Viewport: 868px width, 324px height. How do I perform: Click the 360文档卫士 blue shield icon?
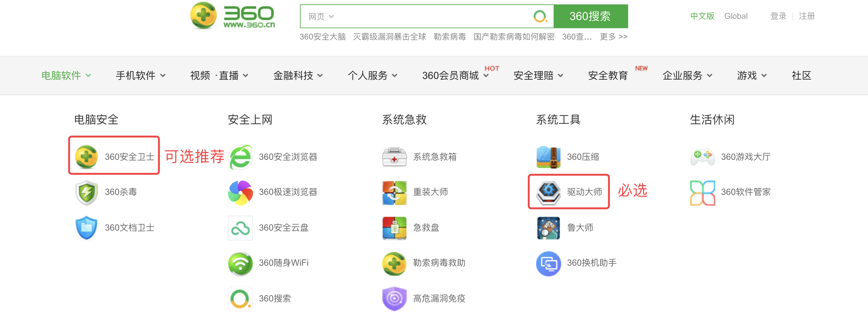click(86, 227)
